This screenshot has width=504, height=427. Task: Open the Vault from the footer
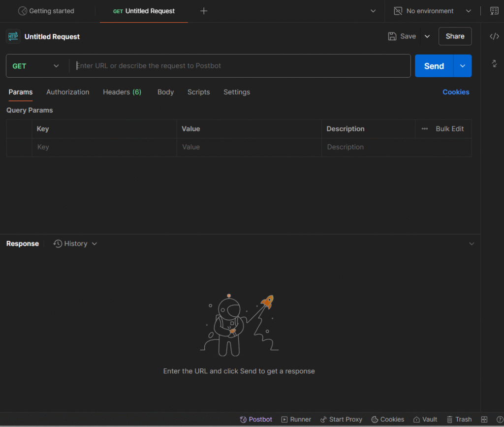tap(425, 419)
